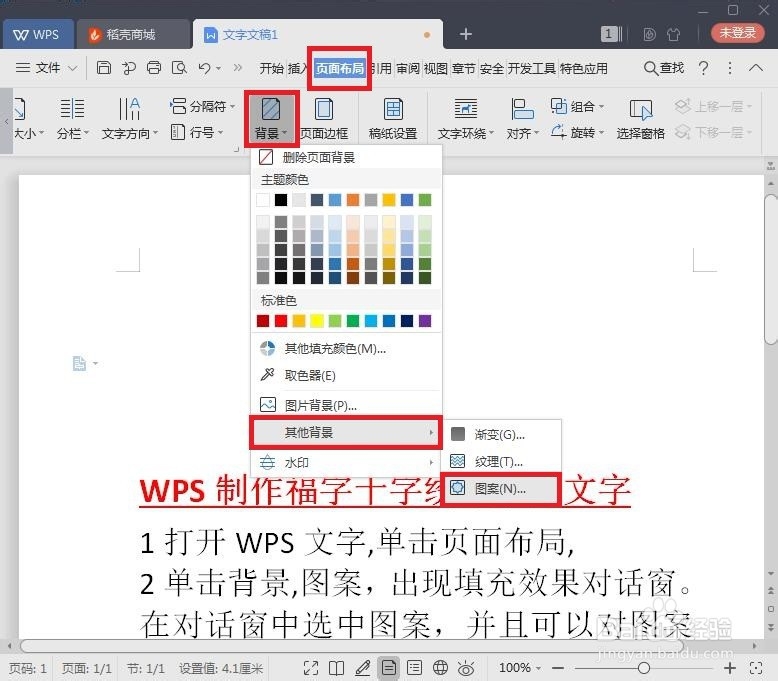Screen dimensions: 778x681
Task: Open the help question mark icon
Action: [x=703, y=67]
